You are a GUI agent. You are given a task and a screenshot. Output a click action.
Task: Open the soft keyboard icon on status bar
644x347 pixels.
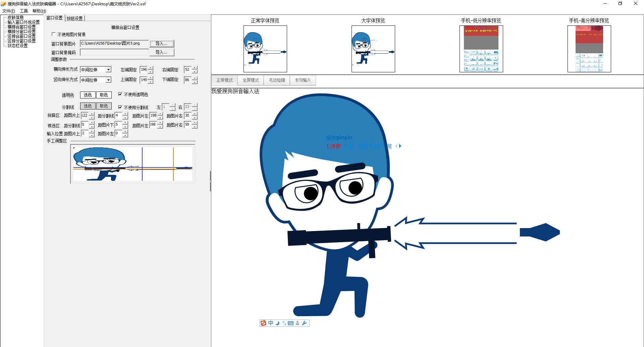[x=291, y=323]
